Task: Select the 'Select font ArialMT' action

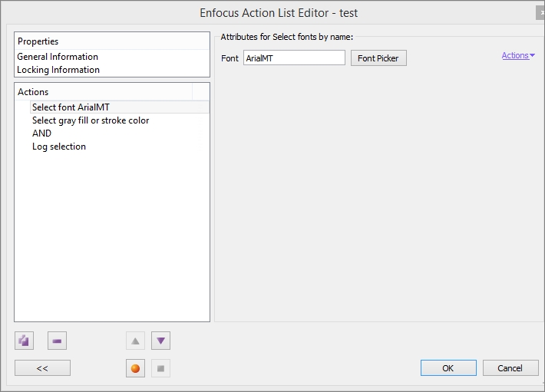Action: [71, 107]
